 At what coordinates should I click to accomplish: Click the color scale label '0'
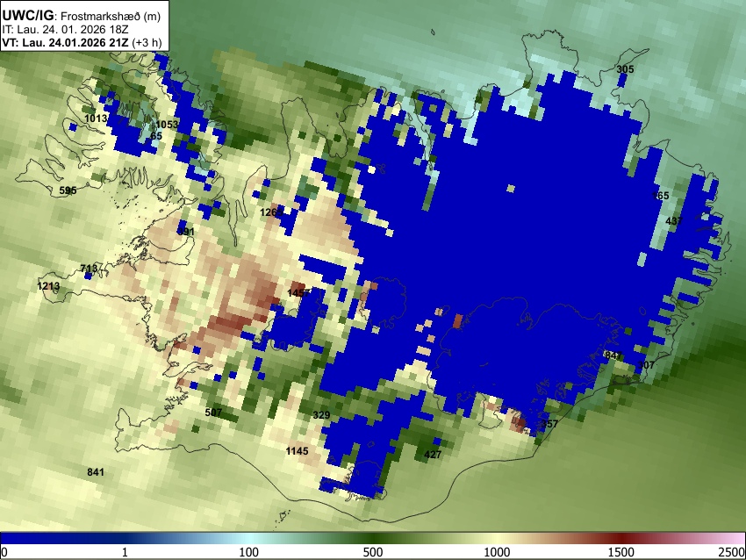tap(4, 552)
